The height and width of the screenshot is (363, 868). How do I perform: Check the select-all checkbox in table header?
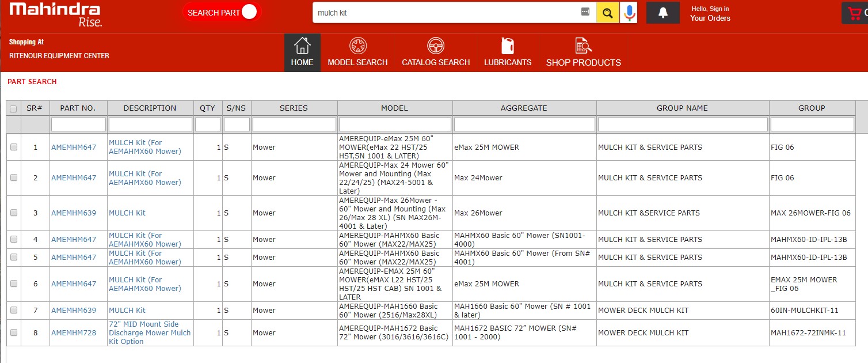pyautogui.click(x=13, y=108)
